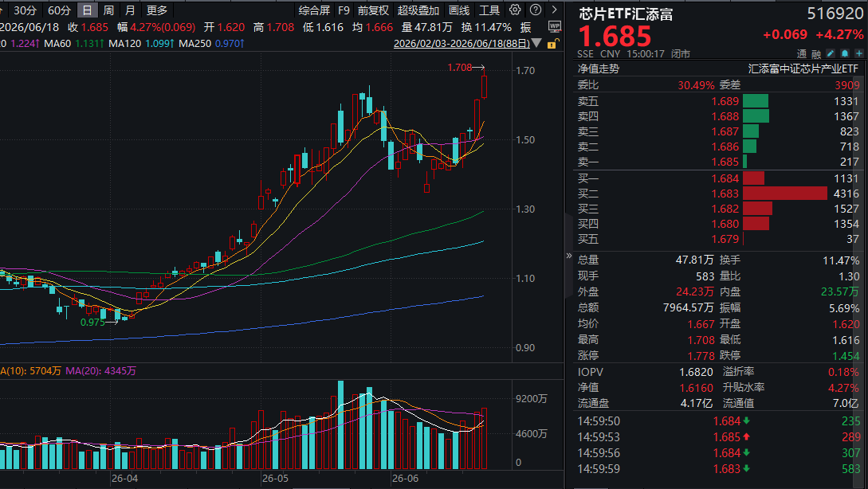This screenshot has width=868, height=489.
Task: Click the high price marker 1.708
Action: tap(459, 68)
